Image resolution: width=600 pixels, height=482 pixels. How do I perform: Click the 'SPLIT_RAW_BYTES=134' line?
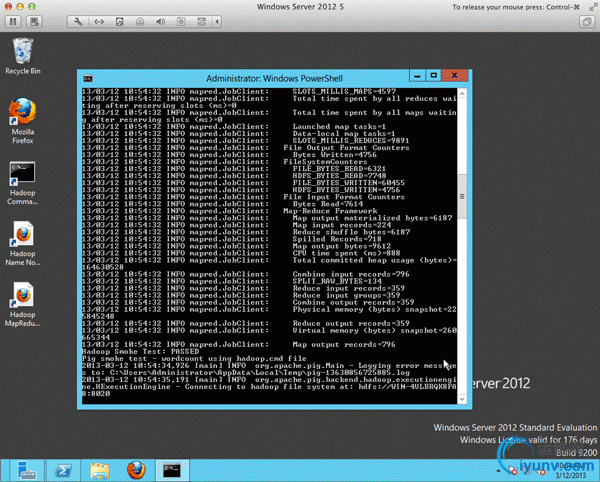[232, 281]
